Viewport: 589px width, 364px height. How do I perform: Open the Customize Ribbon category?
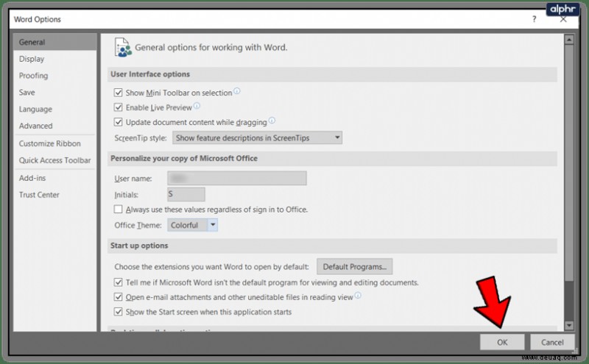tap(49, 143)
